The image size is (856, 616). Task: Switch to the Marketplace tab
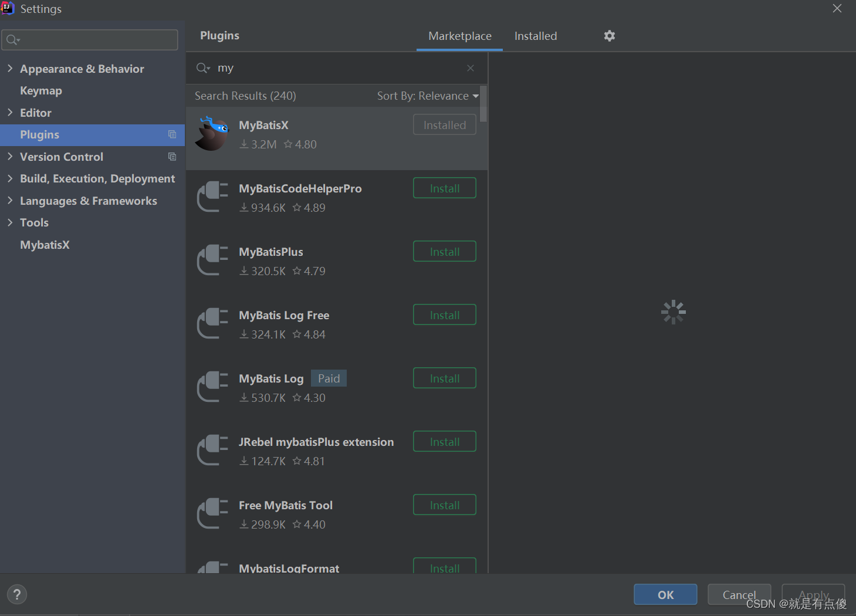click(460, 36)
